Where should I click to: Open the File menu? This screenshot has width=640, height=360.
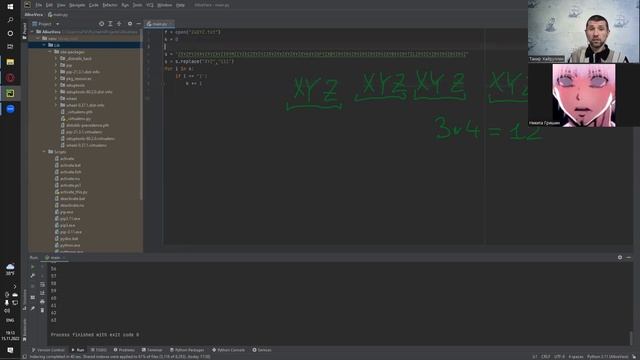[39, 5]
